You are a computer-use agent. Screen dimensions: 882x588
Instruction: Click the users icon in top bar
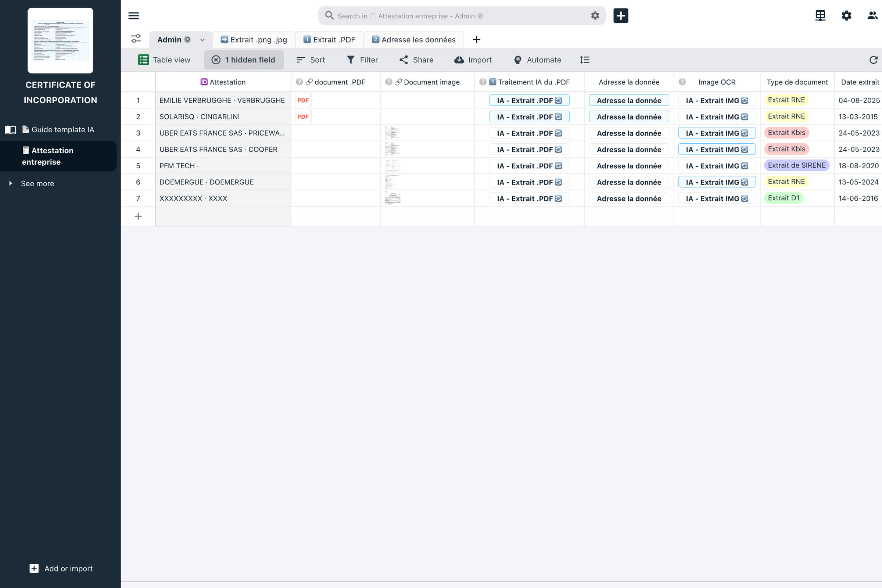pyautogui.click(x=872, y=16)
